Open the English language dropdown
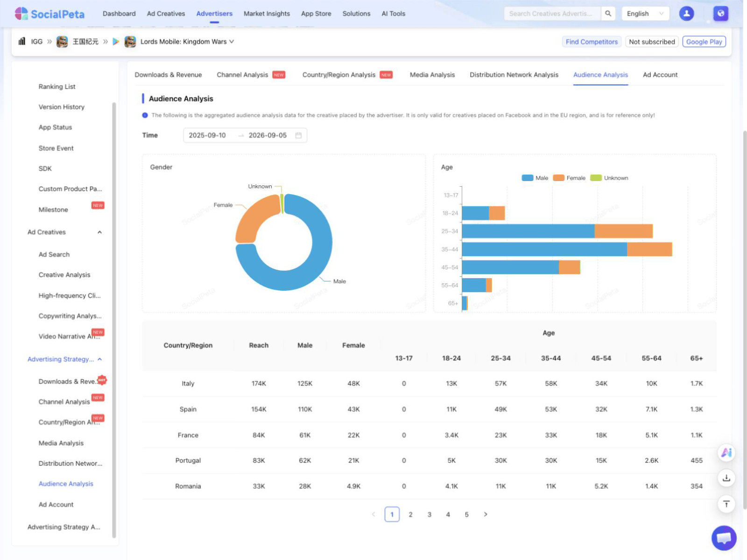Screen dimensions: 747x560 tap(645, 14)
